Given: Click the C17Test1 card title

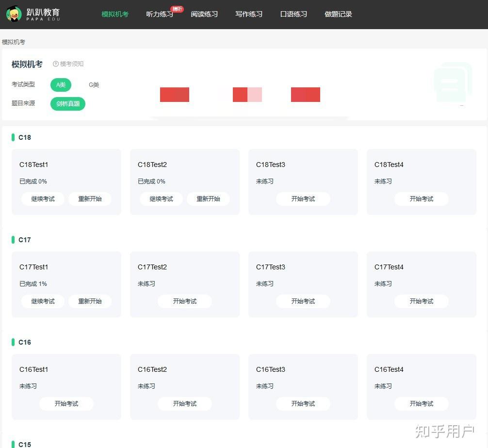Looking at the screenshot, I should [33, 267].
